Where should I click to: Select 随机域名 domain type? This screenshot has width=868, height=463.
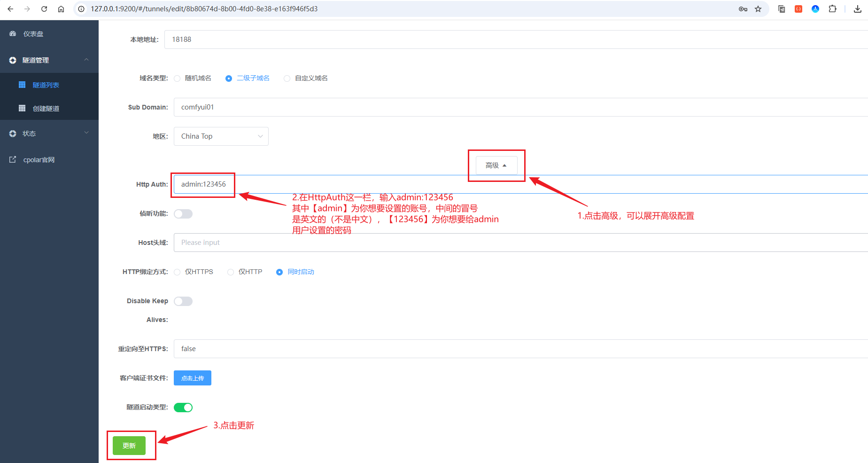177,78
